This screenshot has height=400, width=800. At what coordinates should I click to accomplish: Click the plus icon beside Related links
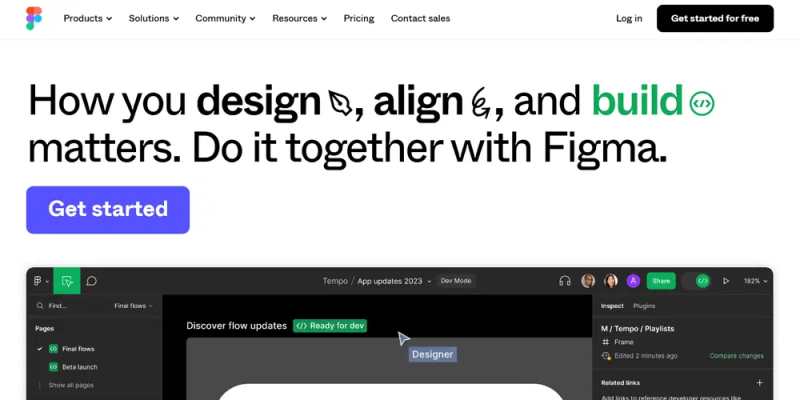759,383
